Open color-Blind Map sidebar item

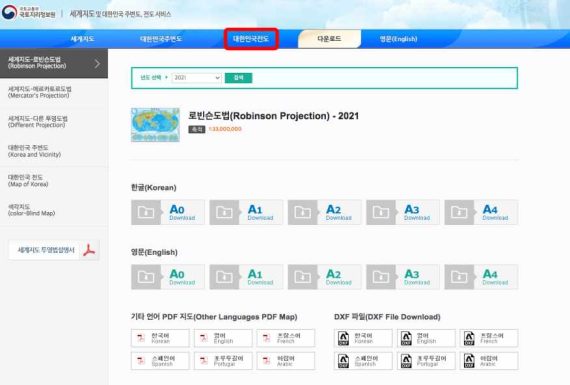54,210
